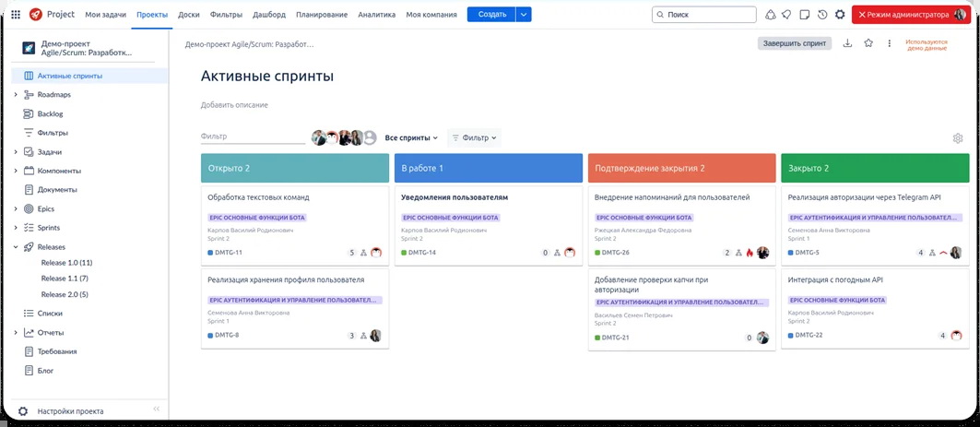Click the unassigned grey avatar filter
This screenshot has height=427, width=980.
click(x=370, y=137)
